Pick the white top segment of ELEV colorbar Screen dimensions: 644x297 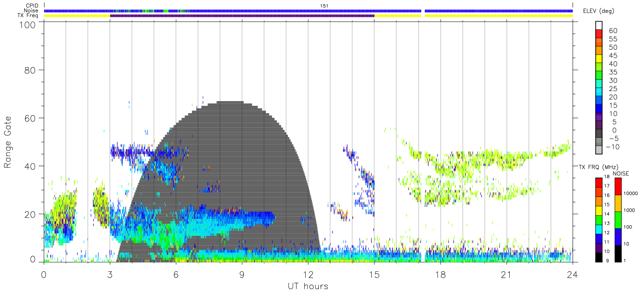(600, 26)
